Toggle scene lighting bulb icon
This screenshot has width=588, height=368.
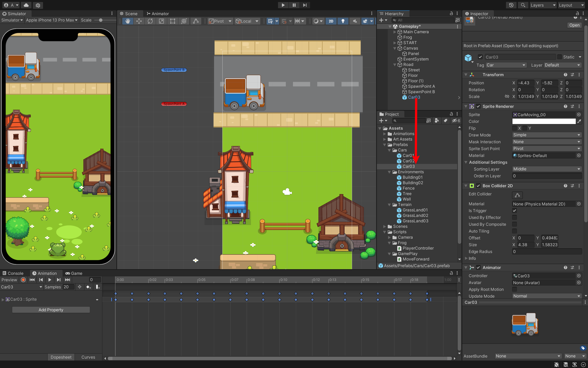[x=343, y=21]
